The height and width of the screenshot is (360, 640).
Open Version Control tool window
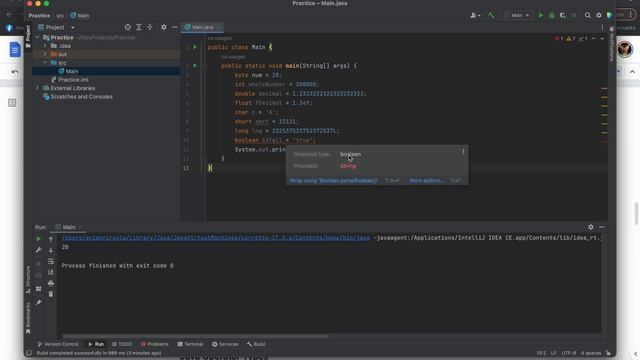point(58,344)
